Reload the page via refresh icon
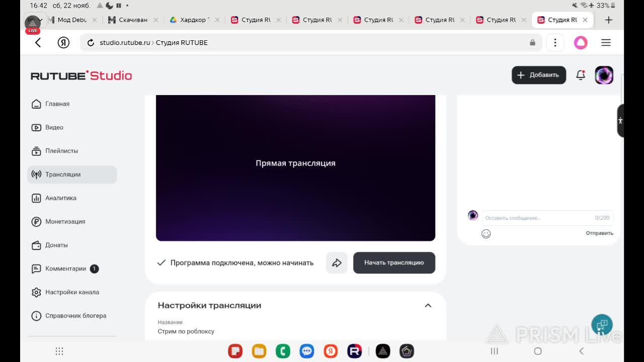 [x=91, y=43]
